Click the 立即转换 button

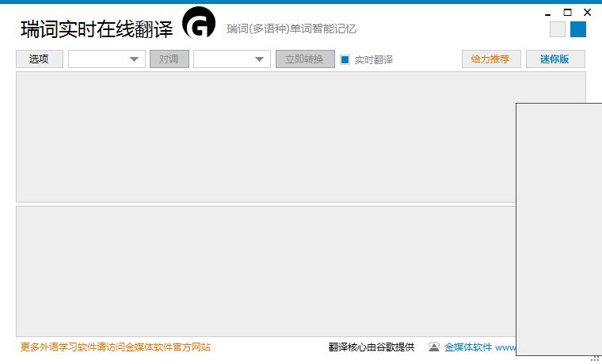[x=305, y=59]
